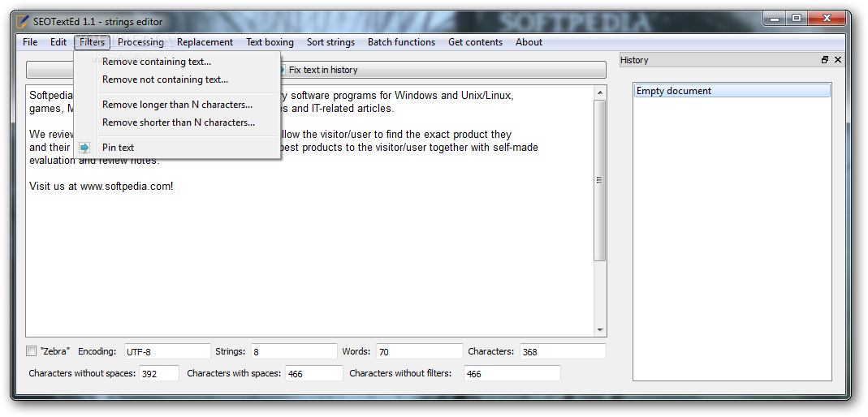This screenshot has height=417, width=868.
Task: Open the Sort strings menu
Action: coord(331,42)
